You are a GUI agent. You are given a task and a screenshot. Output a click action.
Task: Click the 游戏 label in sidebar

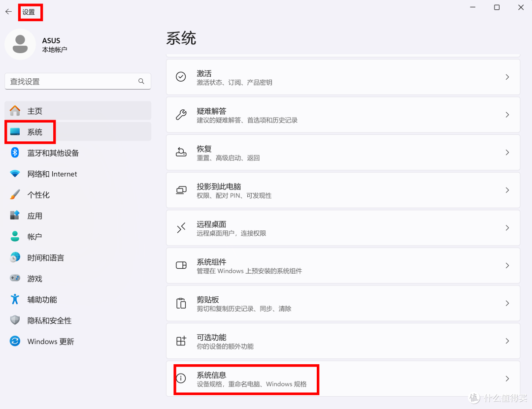34,279
